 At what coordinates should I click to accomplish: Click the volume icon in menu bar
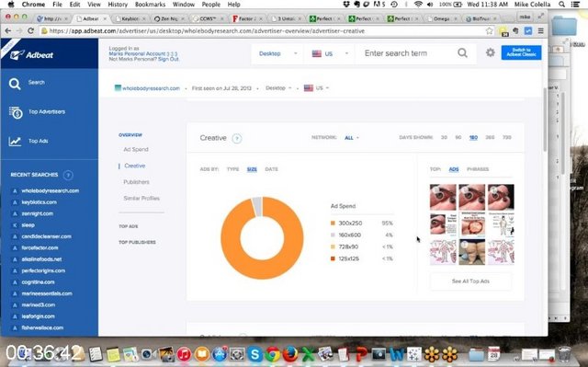430,5
